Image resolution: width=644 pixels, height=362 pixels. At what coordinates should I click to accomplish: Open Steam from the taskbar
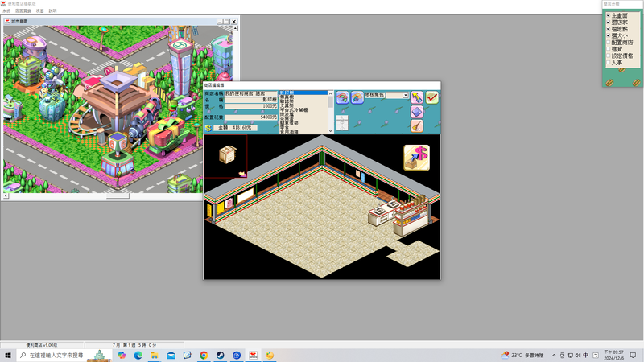point(220,356)
